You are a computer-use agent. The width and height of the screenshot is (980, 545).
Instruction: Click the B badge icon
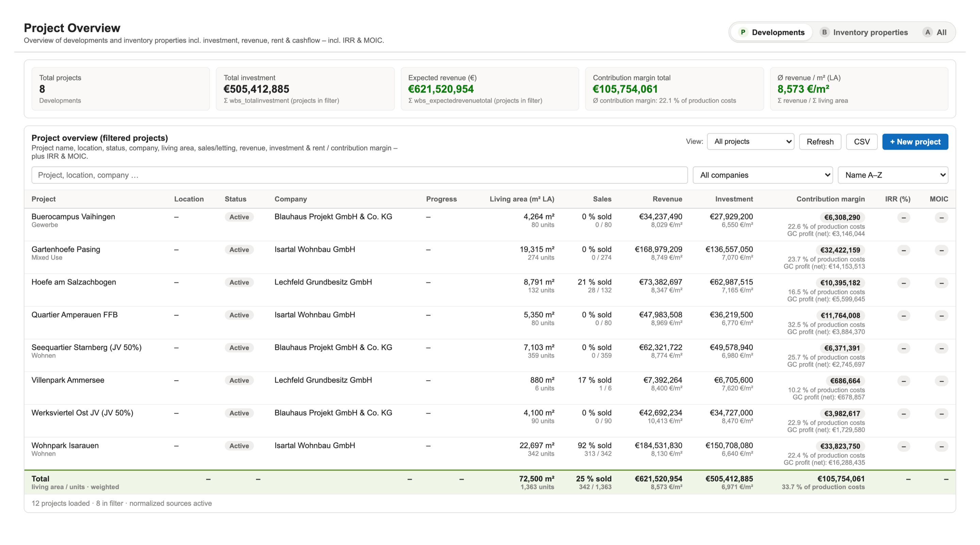(x=824, y=32)
